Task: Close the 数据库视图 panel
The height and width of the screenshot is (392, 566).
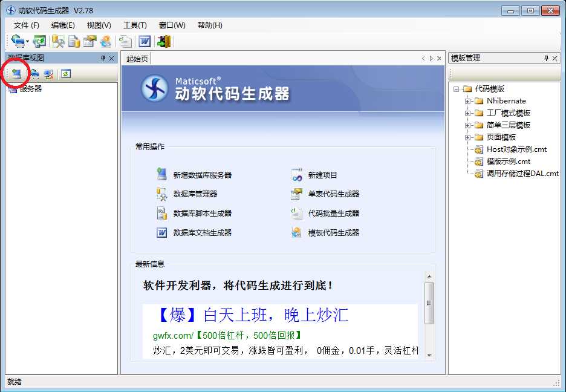Action: [x=111, y=58]
